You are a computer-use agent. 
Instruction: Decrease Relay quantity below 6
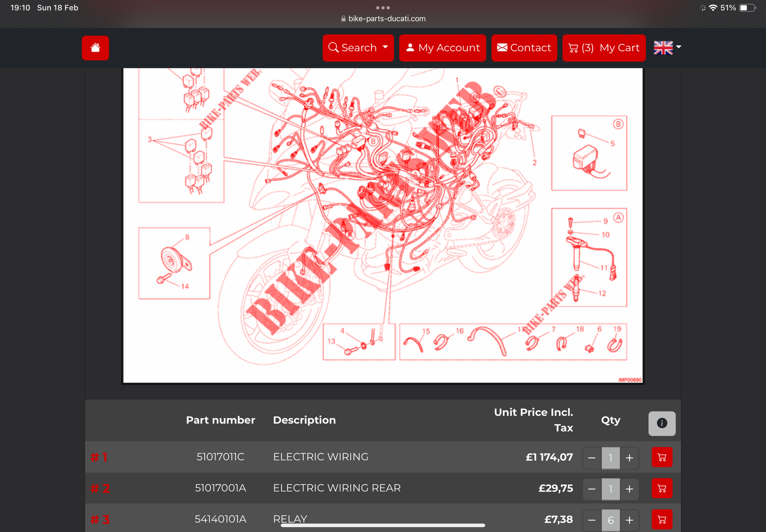592,520
